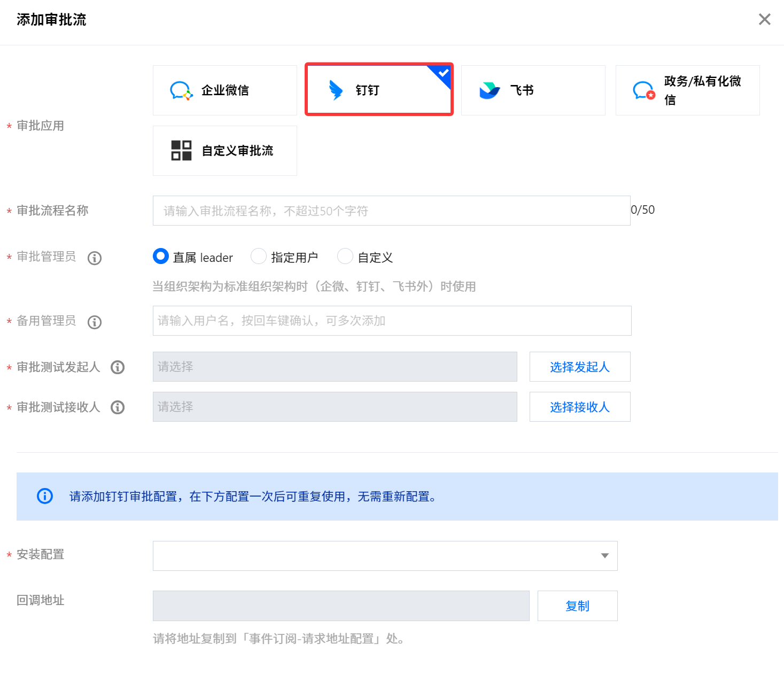Click info icon beside 备用管理员
This screenshot has width=784, height=674.
coord(95,322)
